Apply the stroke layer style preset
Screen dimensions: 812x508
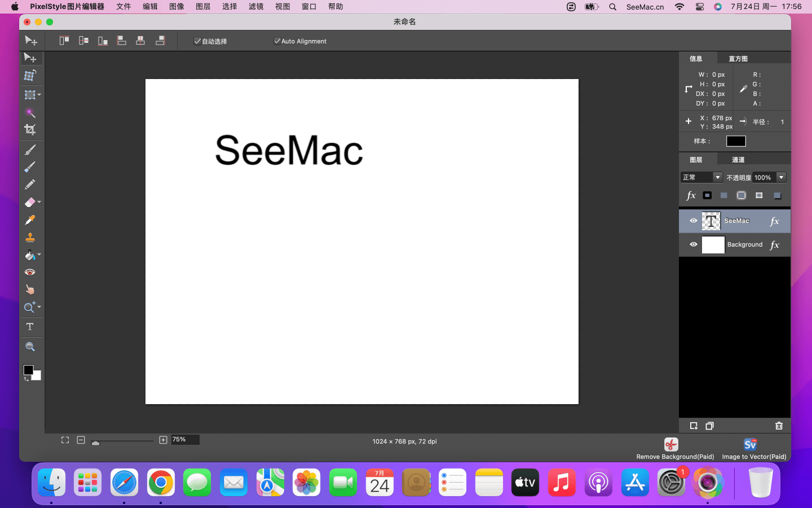[x=707, y=195]
